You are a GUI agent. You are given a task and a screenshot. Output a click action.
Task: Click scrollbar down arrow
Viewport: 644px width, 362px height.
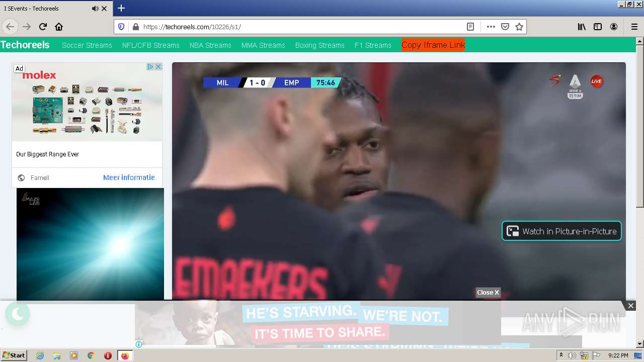[640, 344]
